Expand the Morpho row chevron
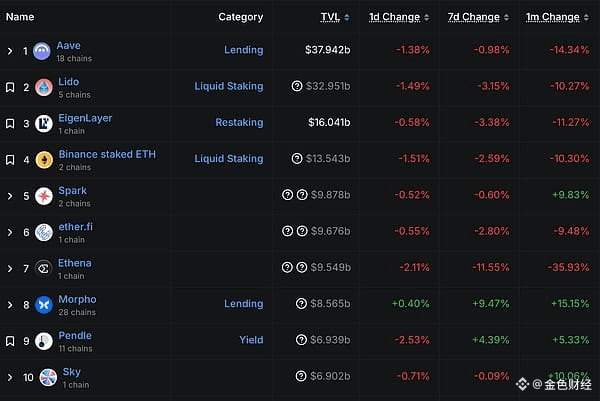600x401 pixels. [x=10, y=304]
